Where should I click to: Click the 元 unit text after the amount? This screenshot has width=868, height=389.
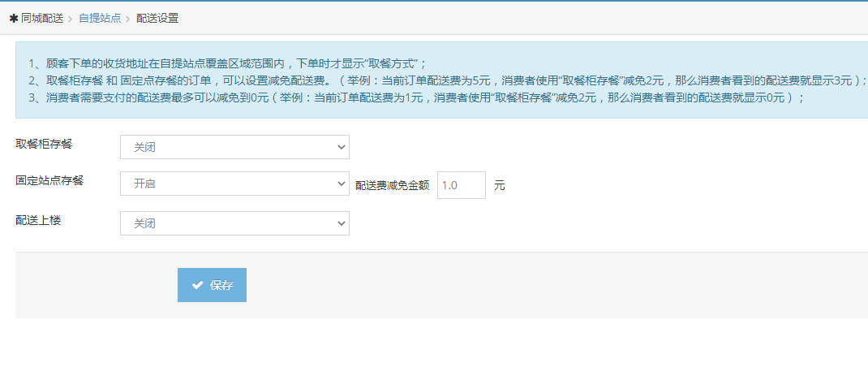[x=499, y=185]
